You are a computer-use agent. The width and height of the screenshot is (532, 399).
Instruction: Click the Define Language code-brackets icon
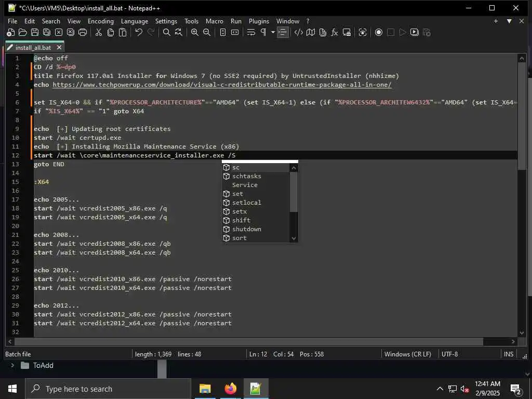pos(299,33)
